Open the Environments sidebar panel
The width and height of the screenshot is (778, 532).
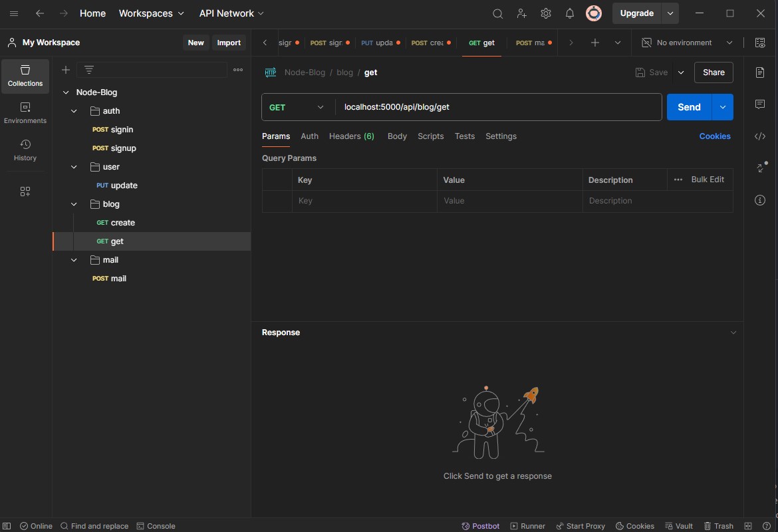pos(25,113)
